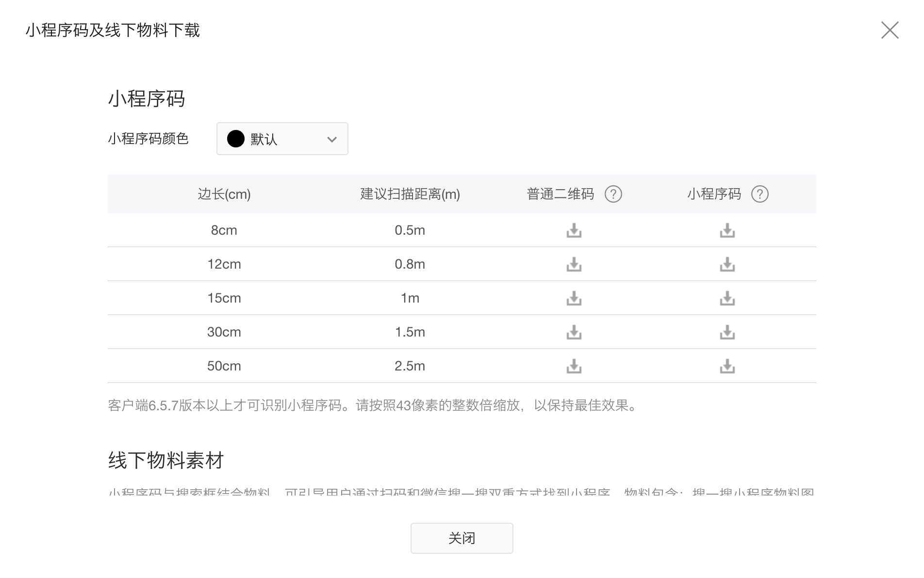Click the 小程序码颜色 label

pos(148,139)
